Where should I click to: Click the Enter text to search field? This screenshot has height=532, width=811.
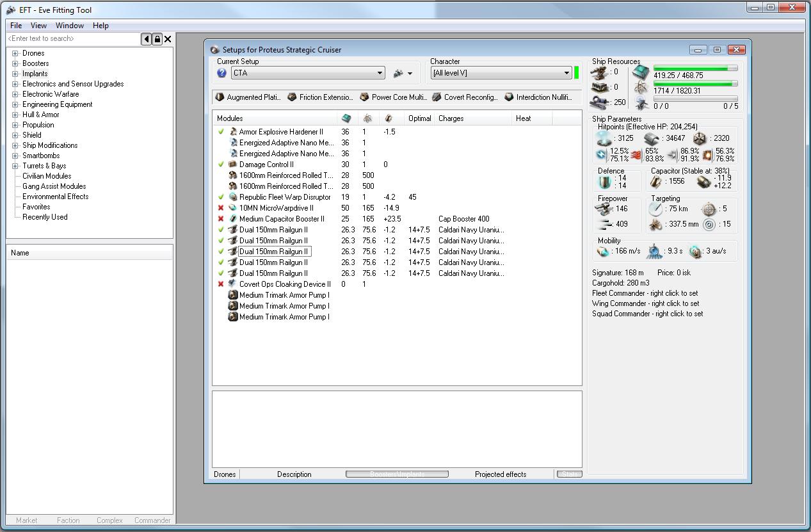pos(73,39)
